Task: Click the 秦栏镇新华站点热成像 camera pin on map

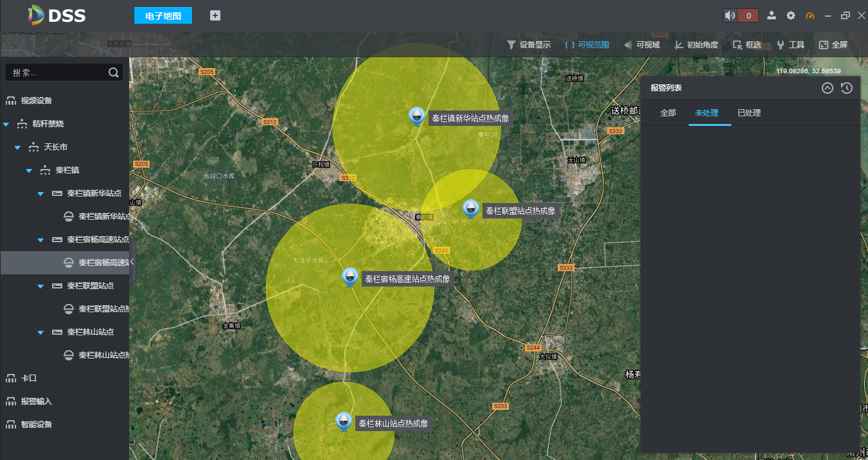Action: (x=417, y=116)
